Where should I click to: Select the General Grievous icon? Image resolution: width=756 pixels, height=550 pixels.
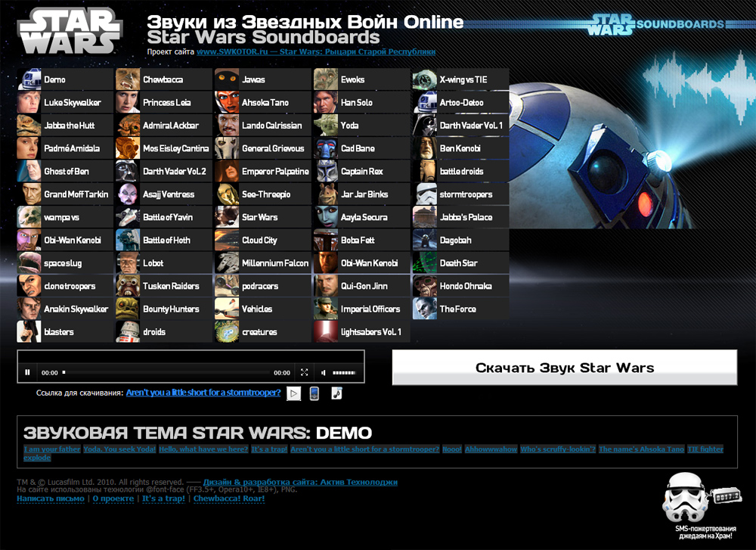point(227,148)
